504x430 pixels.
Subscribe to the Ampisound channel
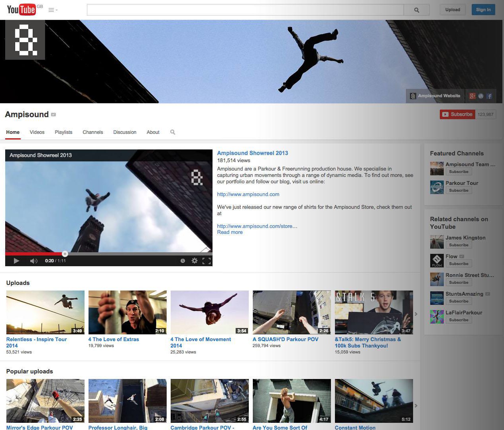[x=457, y=114]
